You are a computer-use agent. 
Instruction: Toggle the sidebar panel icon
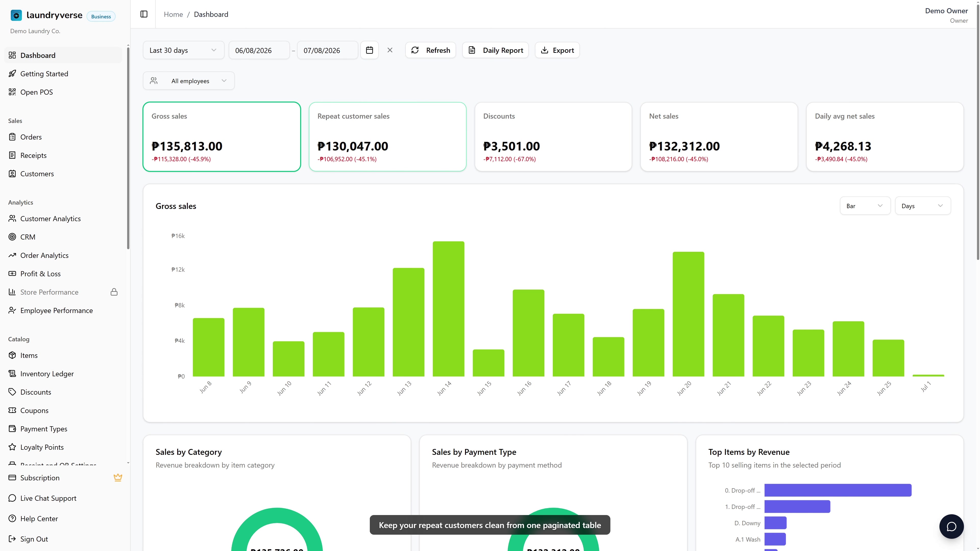tap(144, 14)
